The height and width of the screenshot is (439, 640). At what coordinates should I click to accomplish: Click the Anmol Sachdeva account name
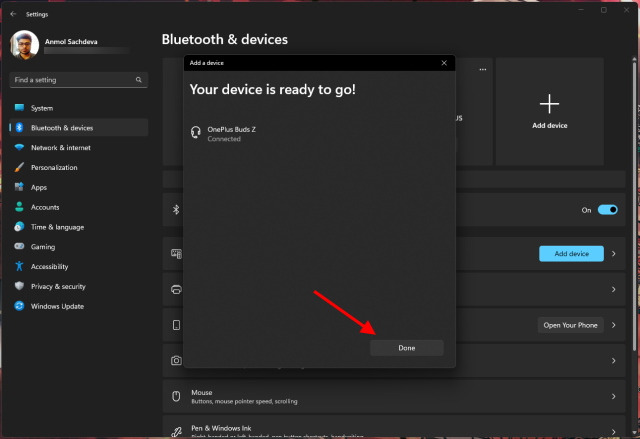point(71,42)
